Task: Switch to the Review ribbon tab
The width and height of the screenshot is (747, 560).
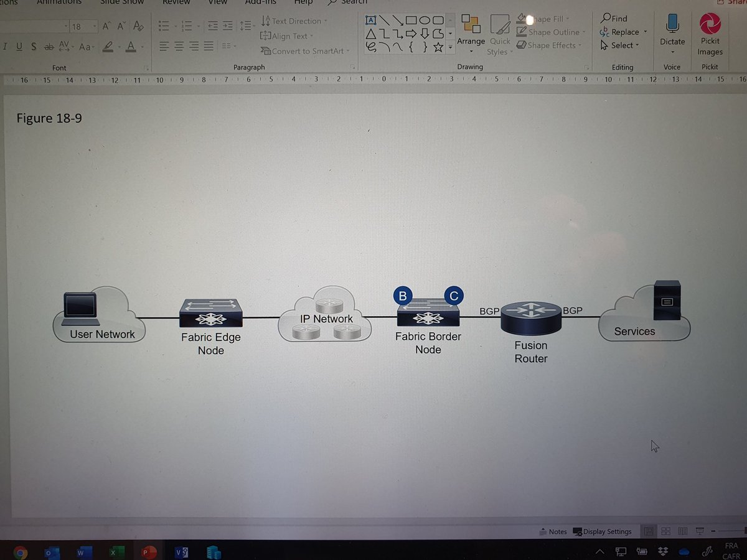Action: point(176,2)
